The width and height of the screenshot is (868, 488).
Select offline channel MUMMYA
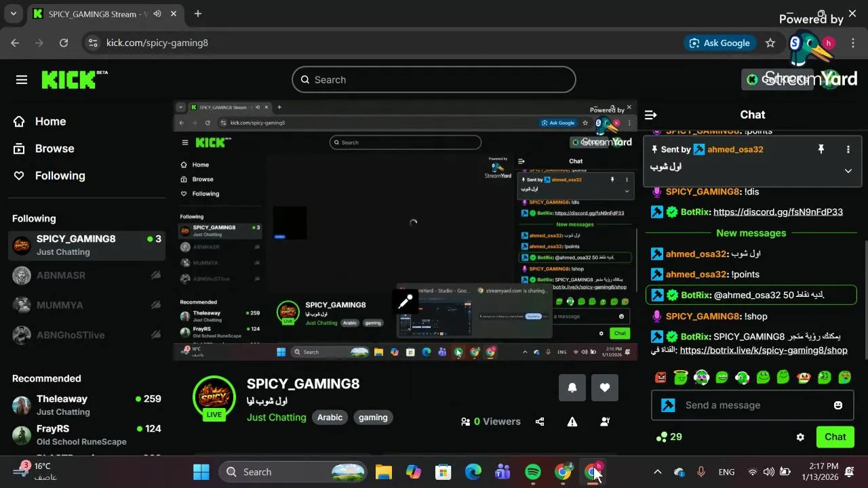point(87,305)
